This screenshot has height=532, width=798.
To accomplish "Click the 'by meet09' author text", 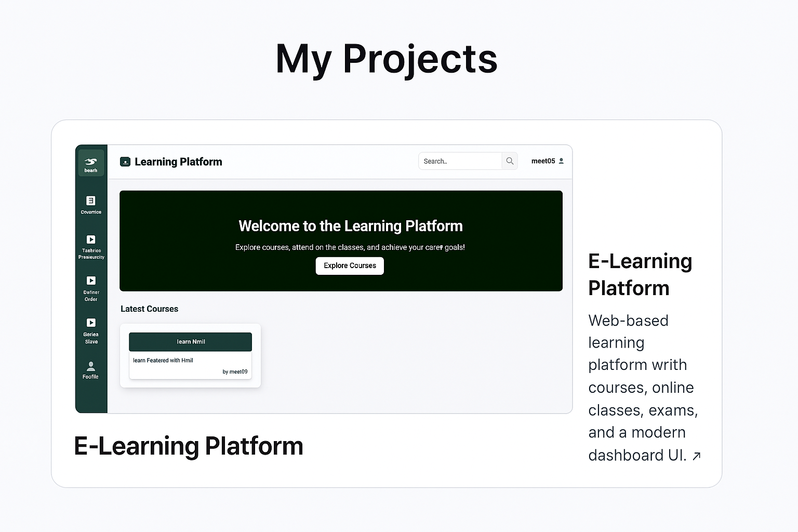I will click(x=235, y=371).
